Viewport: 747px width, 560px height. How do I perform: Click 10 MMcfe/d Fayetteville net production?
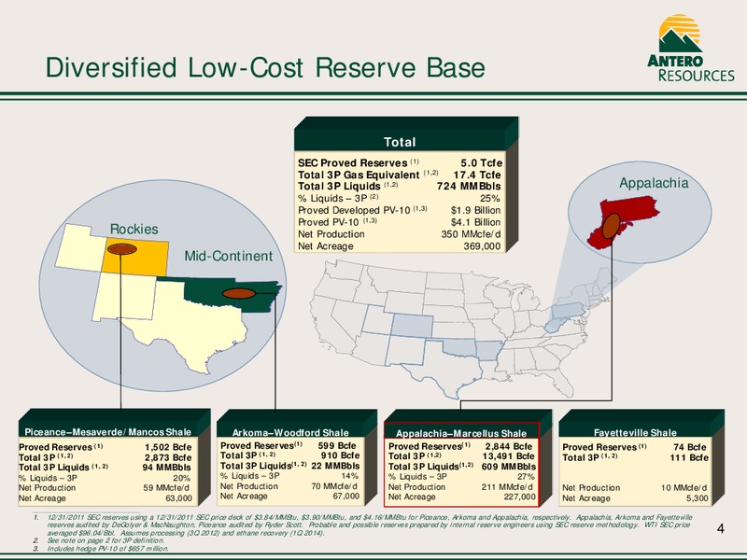(684, 488)
